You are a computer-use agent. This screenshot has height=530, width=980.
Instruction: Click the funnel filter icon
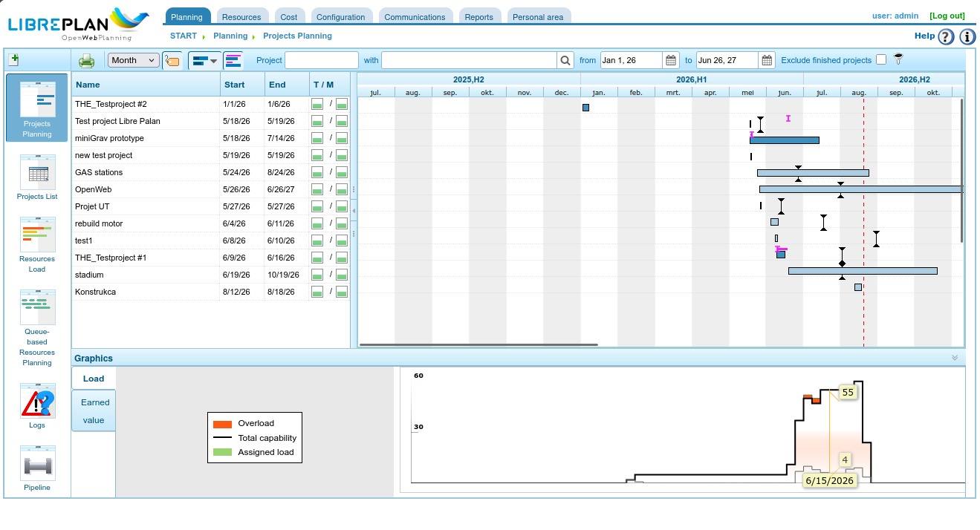coord(898,59)
